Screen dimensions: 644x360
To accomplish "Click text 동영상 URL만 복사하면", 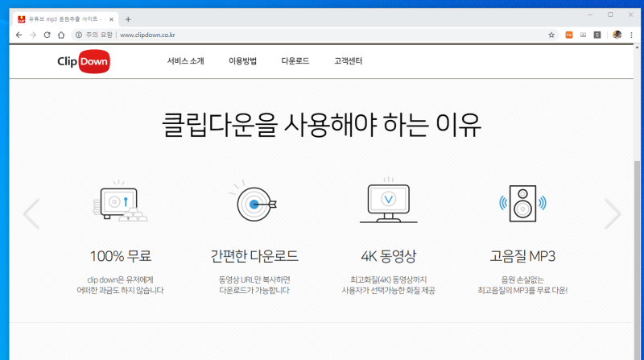I will 254,279.
